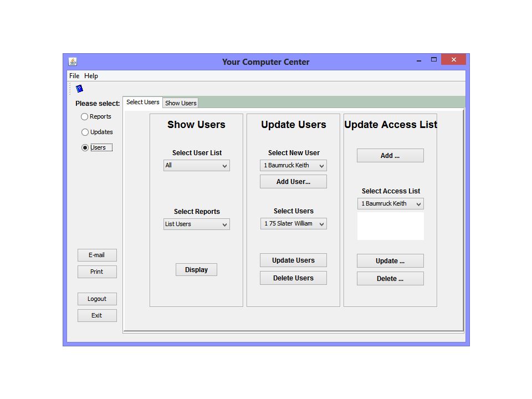Click the Update ... access list button
The width and height of the screenshot is (532, 399).
(x=390, y=261)
